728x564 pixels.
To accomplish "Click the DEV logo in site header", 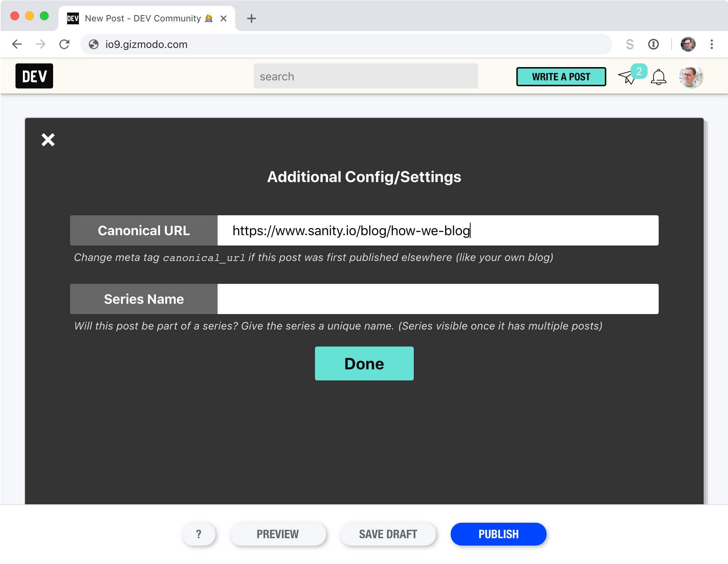I will click(34, 76).
